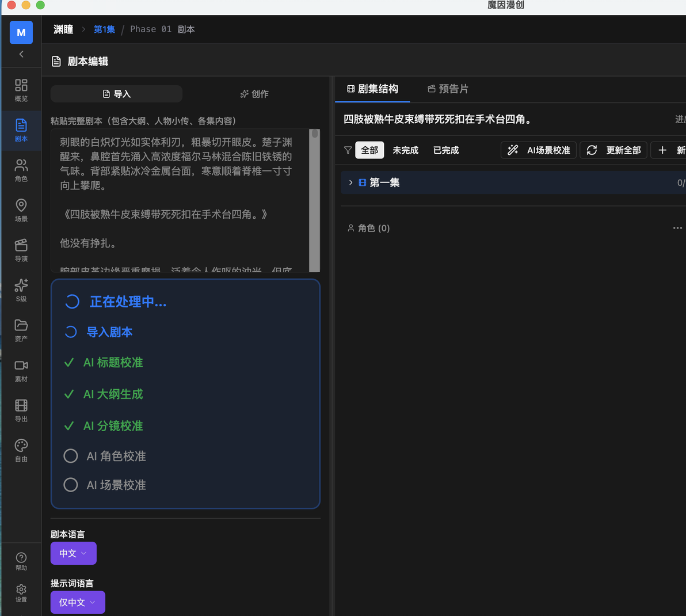
Task: Click the Phase 01 剧本 breadcrumb text
Action: pos(162,29)
